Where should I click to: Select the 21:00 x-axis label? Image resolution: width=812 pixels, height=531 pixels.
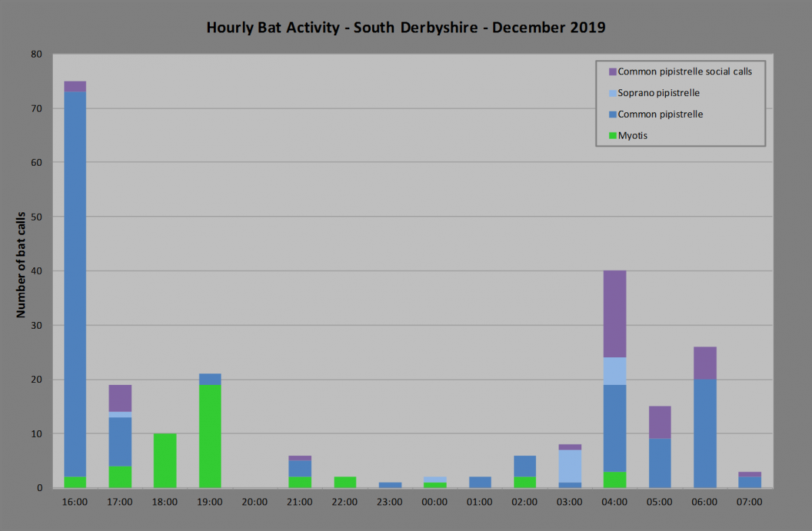300,503
